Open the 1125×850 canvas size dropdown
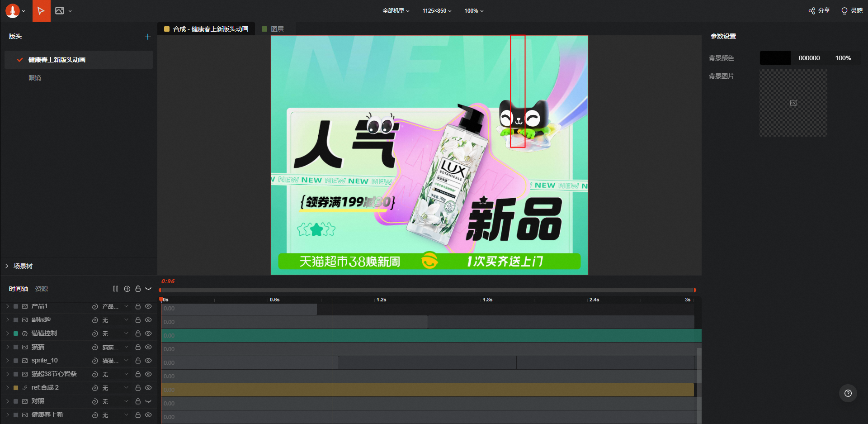 [437, 11]
